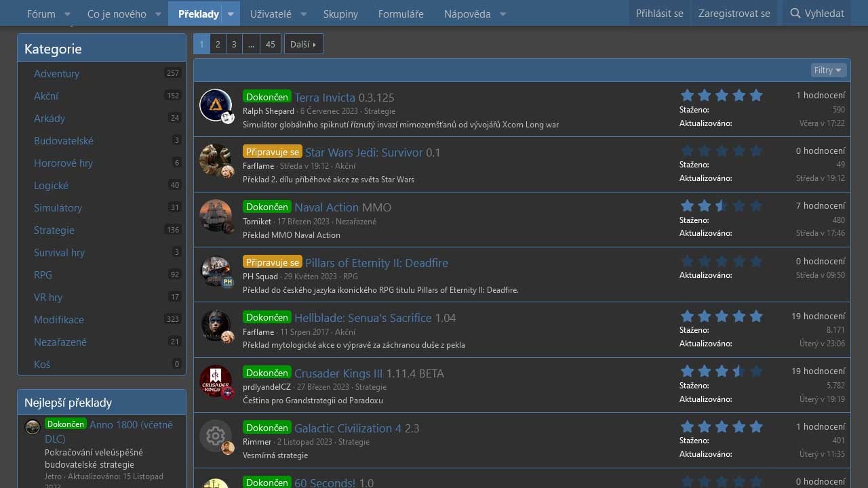The height and width of the screenshot is (488, 868).
Task: Go to page 2 of translations
Action: pos(218,44)
